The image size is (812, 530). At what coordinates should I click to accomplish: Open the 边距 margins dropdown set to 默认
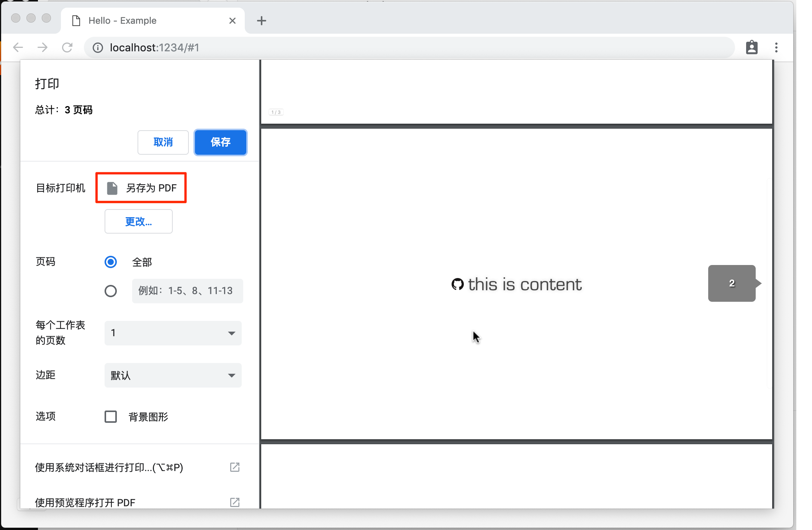173,375
